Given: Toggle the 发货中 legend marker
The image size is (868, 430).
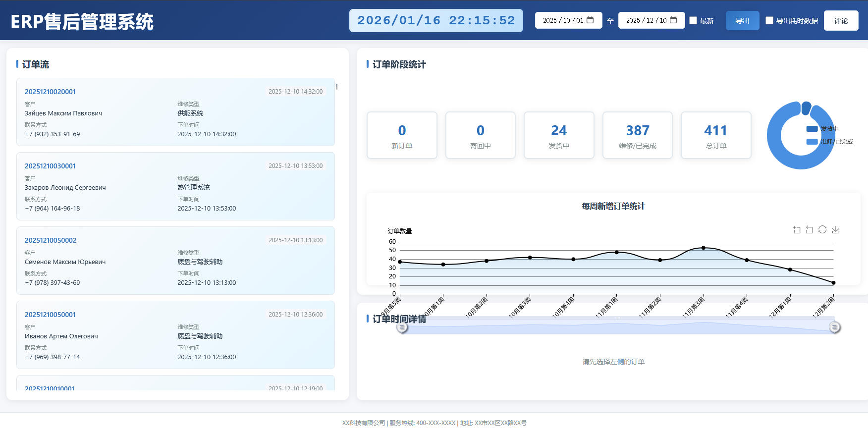Looking at the screenshot, I should [812, 129].
